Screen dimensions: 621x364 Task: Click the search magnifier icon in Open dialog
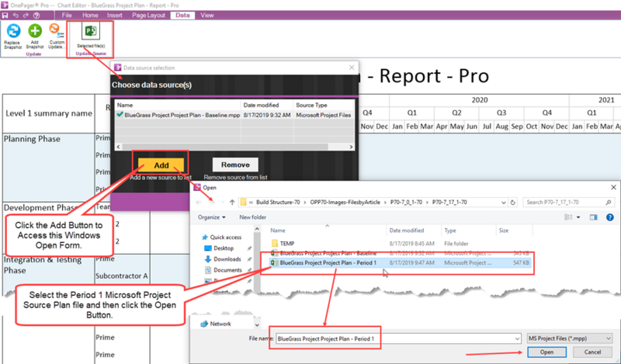609,203
